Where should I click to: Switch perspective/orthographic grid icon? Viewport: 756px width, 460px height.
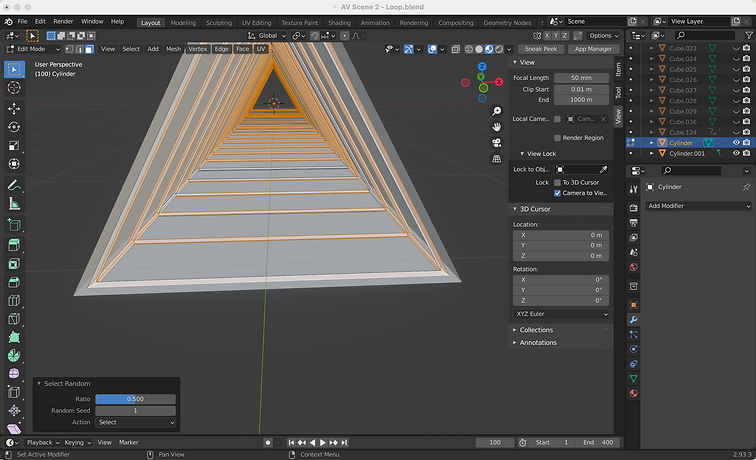point(496,159)
